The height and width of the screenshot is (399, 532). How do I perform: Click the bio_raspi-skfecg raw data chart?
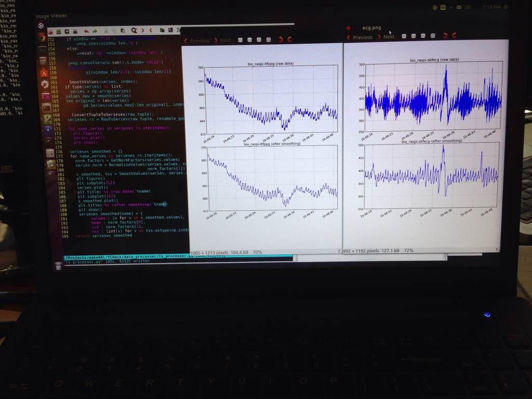coord(433,97)
